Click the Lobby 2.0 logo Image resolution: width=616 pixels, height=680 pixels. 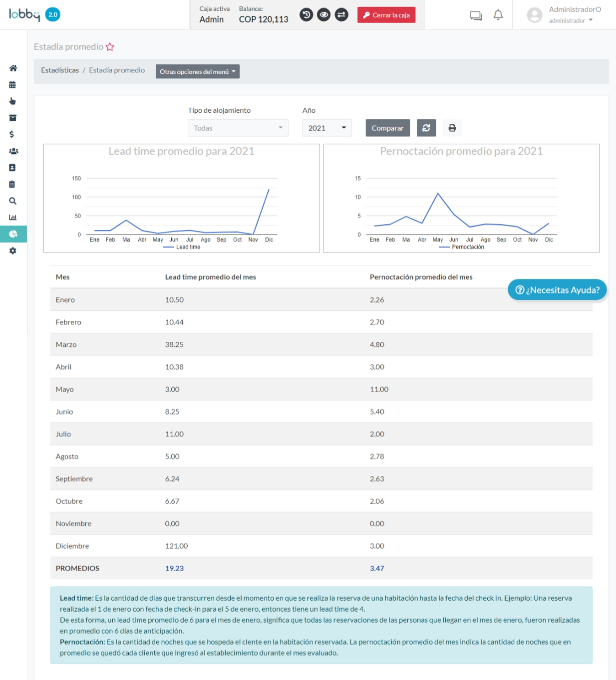click(x=34, y=14)
